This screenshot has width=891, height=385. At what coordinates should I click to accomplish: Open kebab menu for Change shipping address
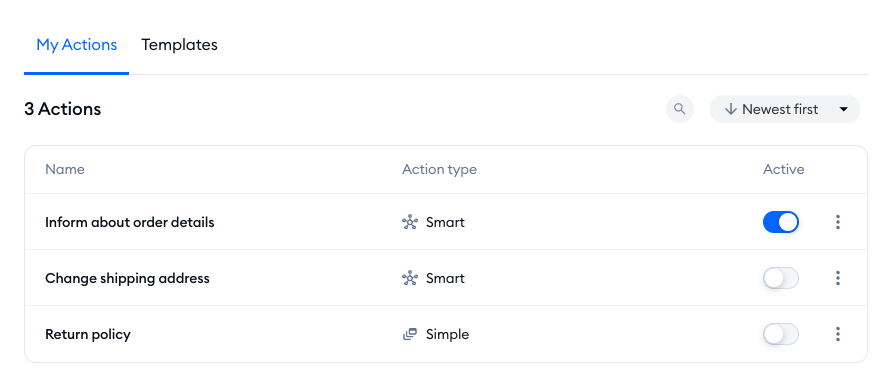pyautogui.click(x=838, y=278)
